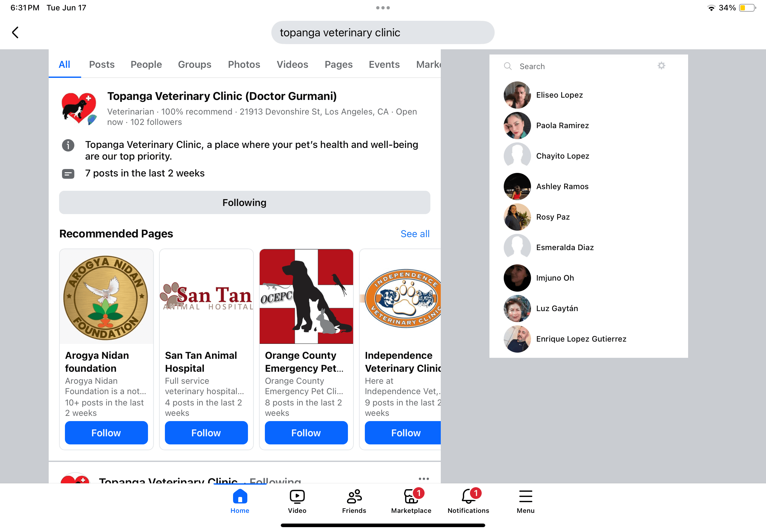Open the Menu hamburger icon
The width and height of the screenshot is (766, 532).
point(525,496)
